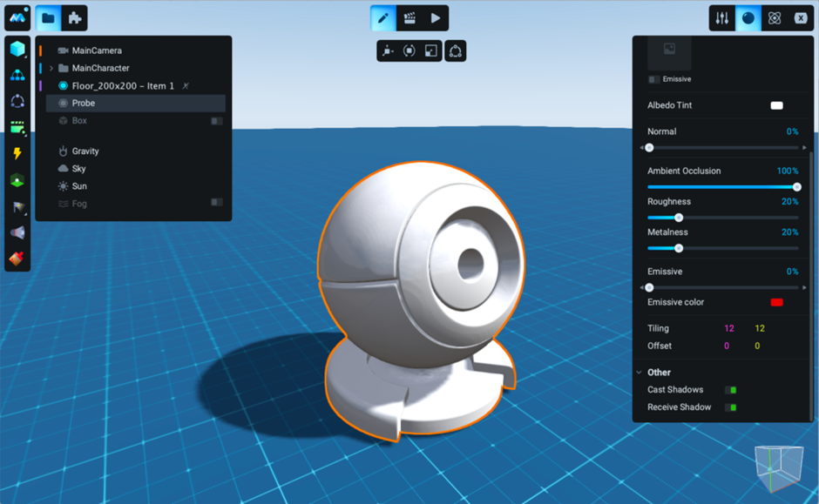Screen dimensions: 819x504
Task: Select the Sun item in hierarchy
Action: click(x=78, y=186)
